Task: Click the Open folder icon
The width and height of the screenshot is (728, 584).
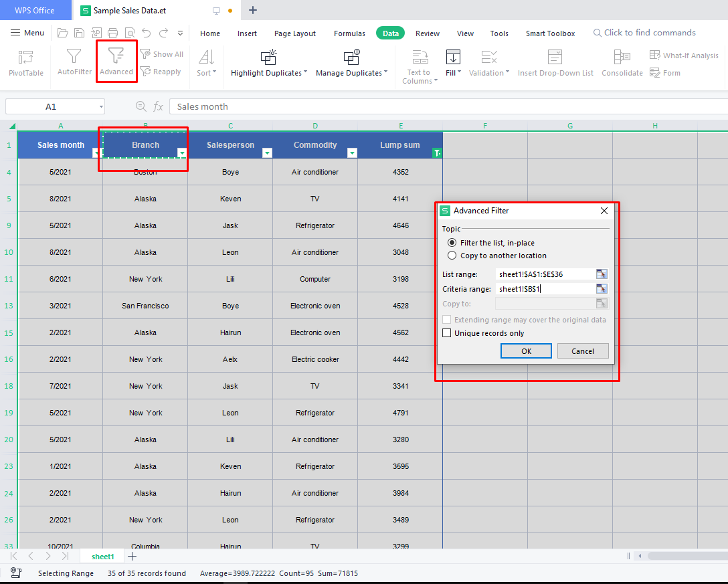Action: tap(63, 33)
